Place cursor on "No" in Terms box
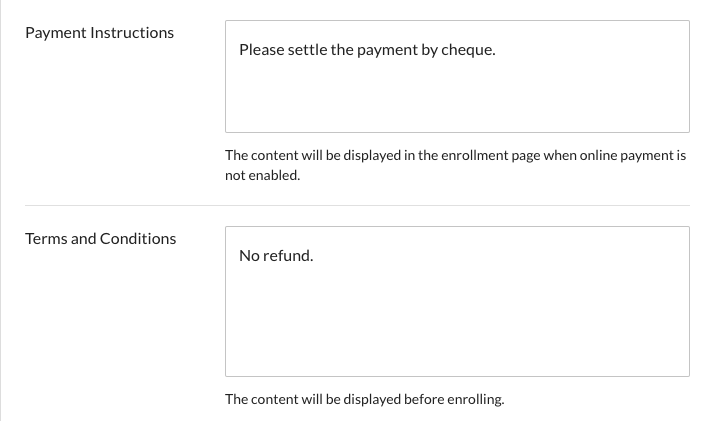 [x=250, y=256]
